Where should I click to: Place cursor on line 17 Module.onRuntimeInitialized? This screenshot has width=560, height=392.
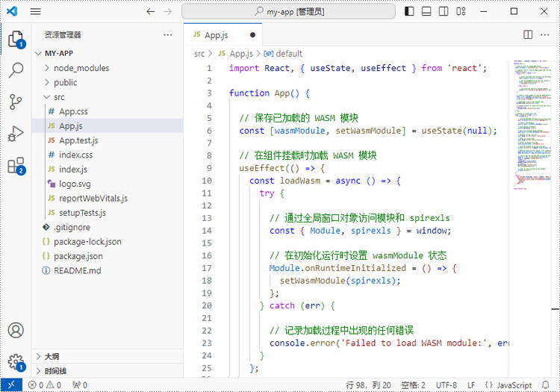(337, 268)
